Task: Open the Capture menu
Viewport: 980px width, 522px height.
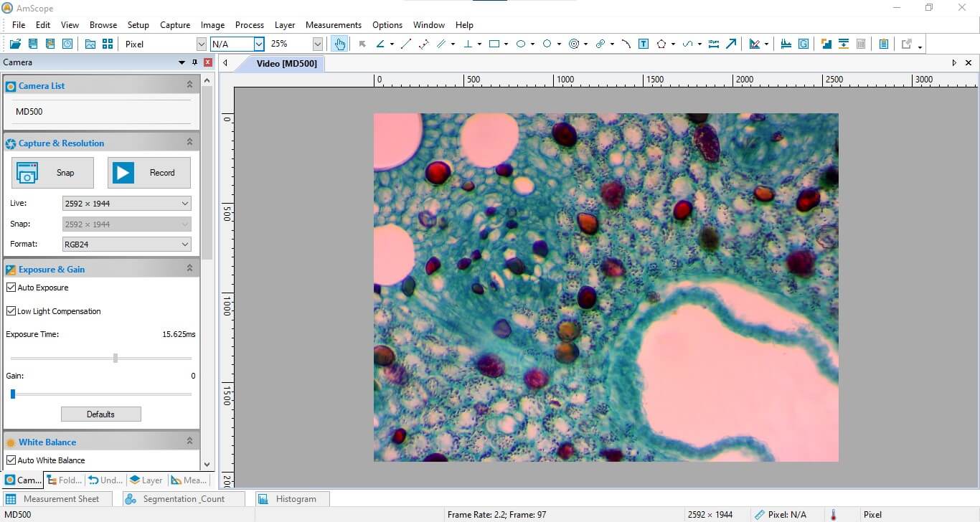Action: [x=175, y=24]
